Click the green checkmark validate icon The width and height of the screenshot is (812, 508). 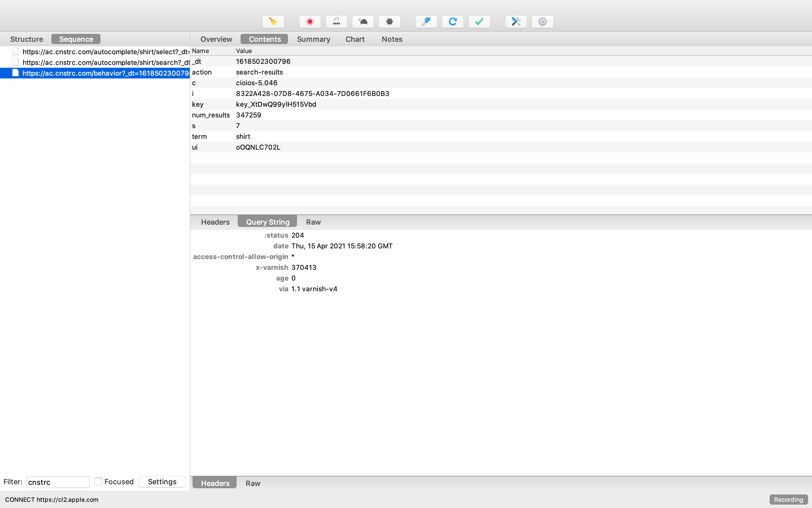[479, 22]
